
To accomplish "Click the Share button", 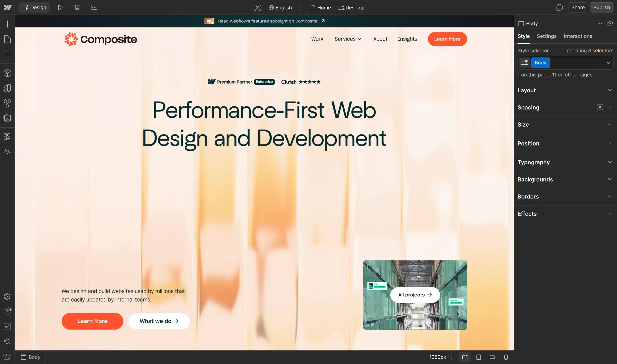I will point(578,7).
